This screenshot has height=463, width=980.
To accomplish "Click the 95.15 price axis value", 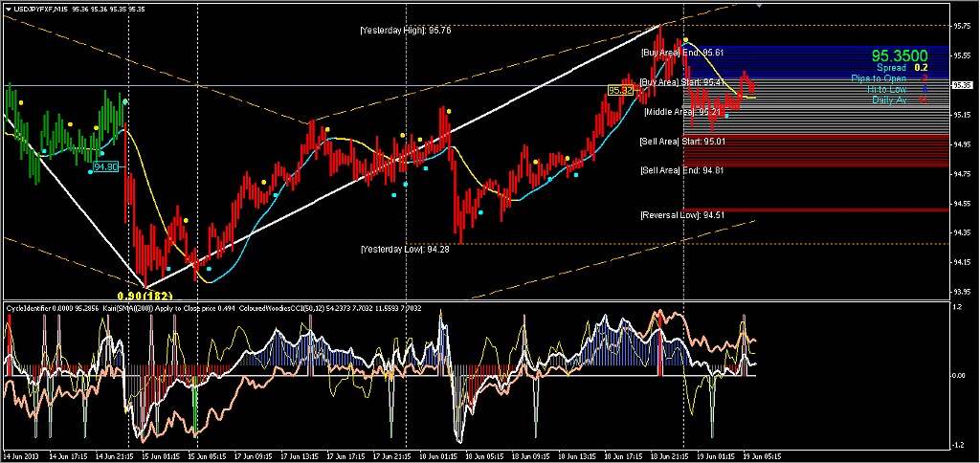I will point(963,115).
